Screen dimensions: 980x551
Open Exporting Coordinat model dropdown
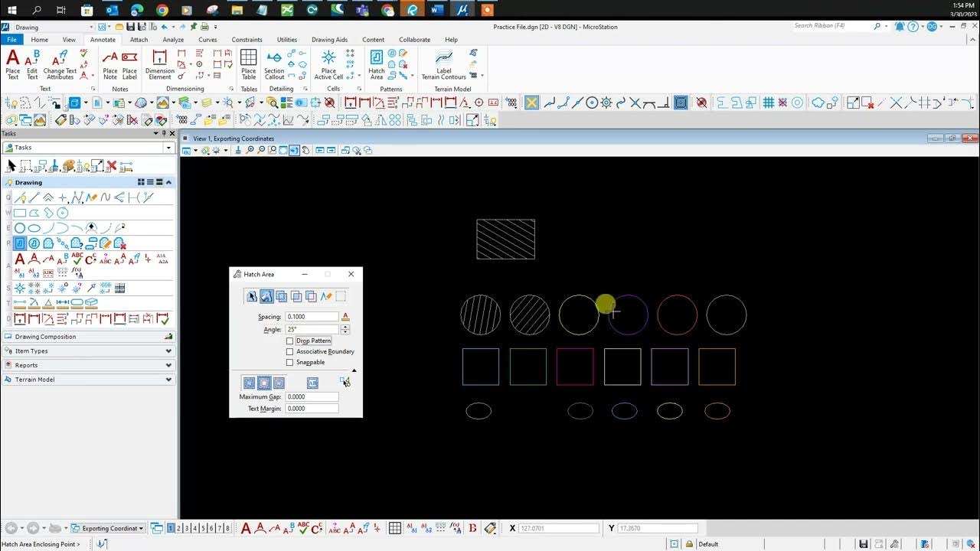107,528
